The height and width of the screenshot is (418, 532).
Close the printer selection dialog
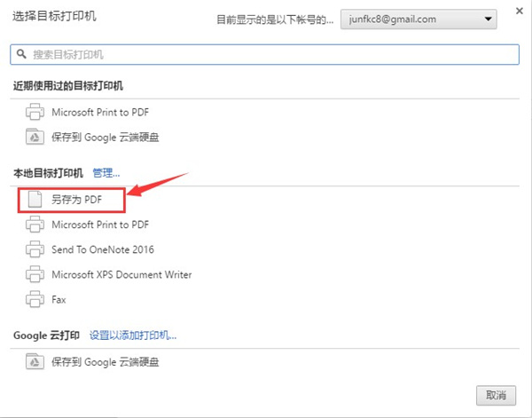[519, 12]
